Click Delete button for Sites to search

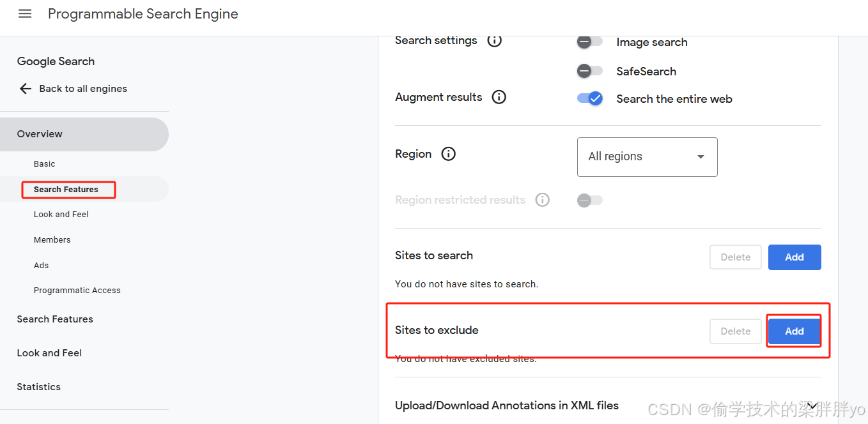point(736,257)
